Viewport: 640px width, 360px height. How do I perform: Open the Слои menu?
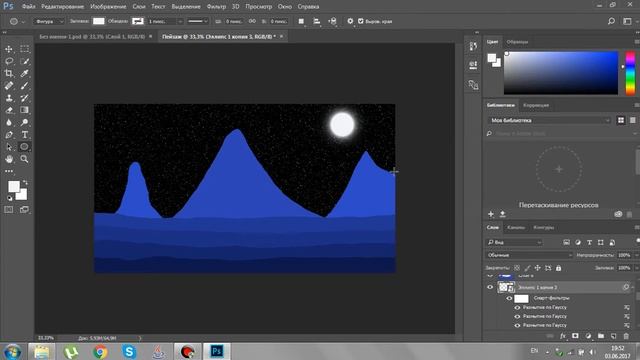click(139, 7)
